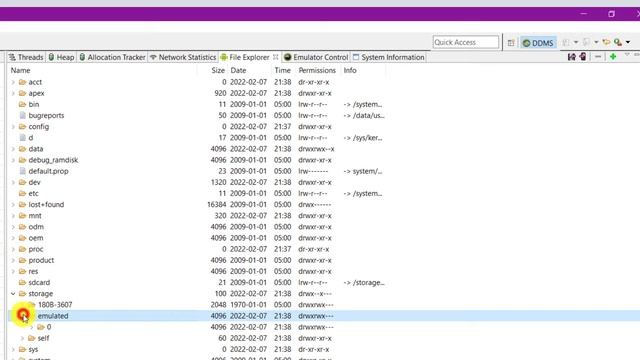Select the emulated folder row

coord(324,316)
